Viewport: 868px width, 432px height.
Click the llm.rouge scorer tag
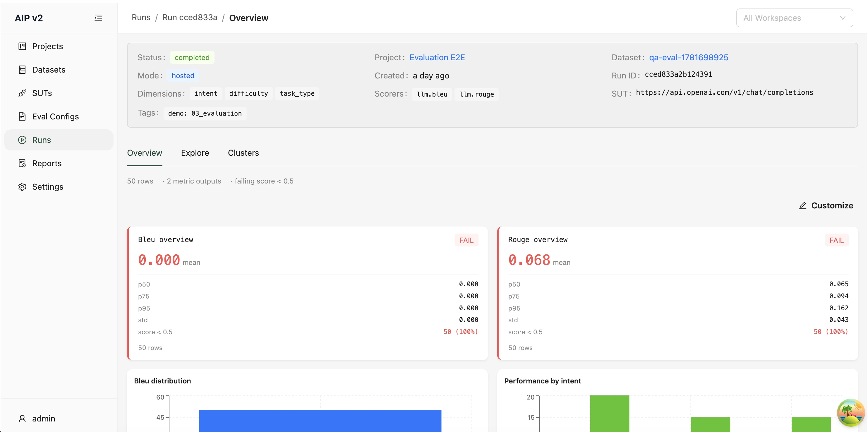pyautogui.click(x=476, y=94)
